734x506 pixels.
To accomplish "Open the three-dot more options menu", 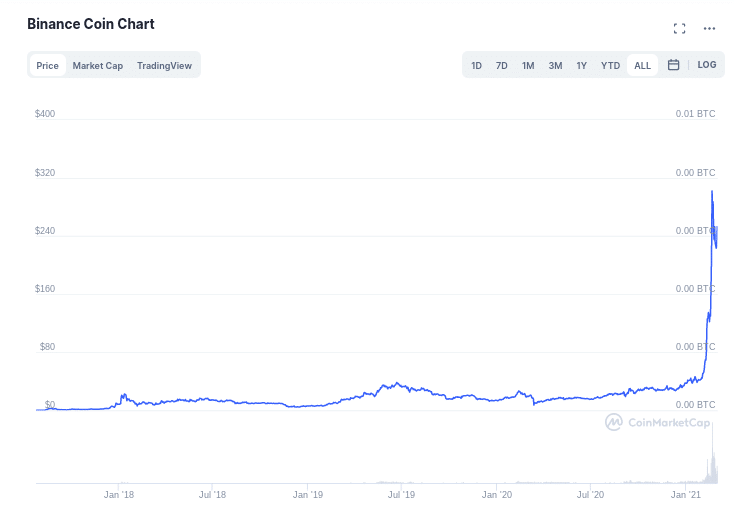I will (x=709, y=29).
